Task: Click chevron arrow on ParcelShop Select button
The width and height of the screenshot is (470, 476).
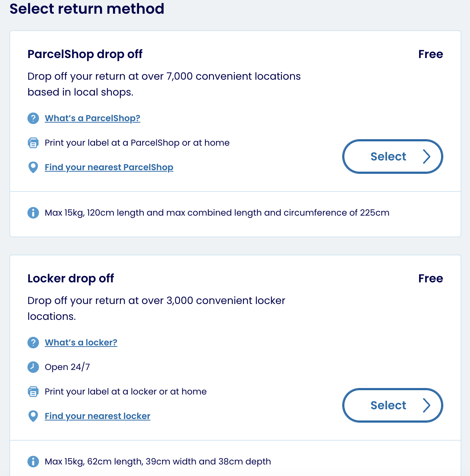Action: (x=427, y=157)
